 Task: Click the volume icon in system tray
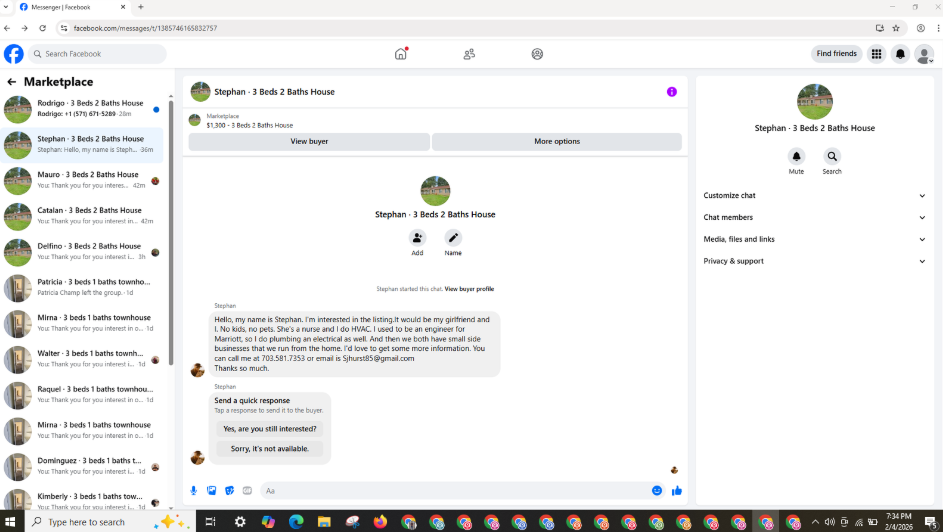[830, 522]
